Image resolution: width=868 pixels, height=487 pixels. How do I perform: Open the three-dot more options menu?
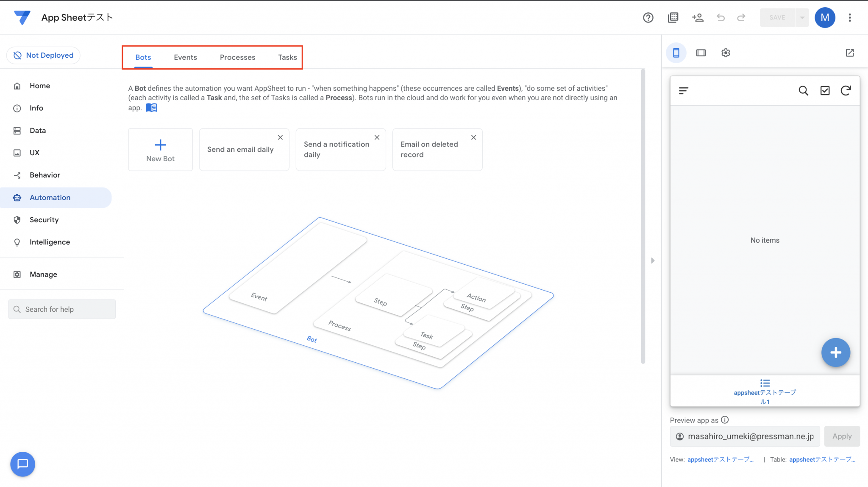pyautogui.click(x=850, y=17)
